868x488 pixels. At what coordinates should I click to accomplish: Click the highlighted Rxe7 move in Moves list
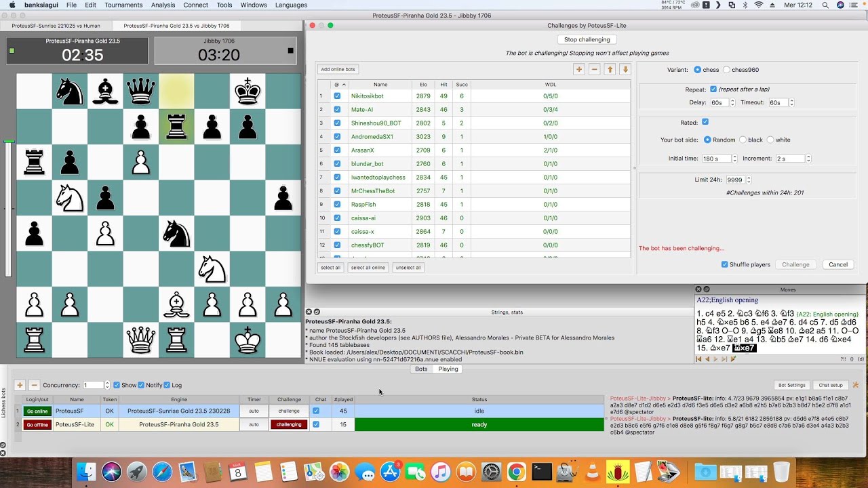pos(744,348)
